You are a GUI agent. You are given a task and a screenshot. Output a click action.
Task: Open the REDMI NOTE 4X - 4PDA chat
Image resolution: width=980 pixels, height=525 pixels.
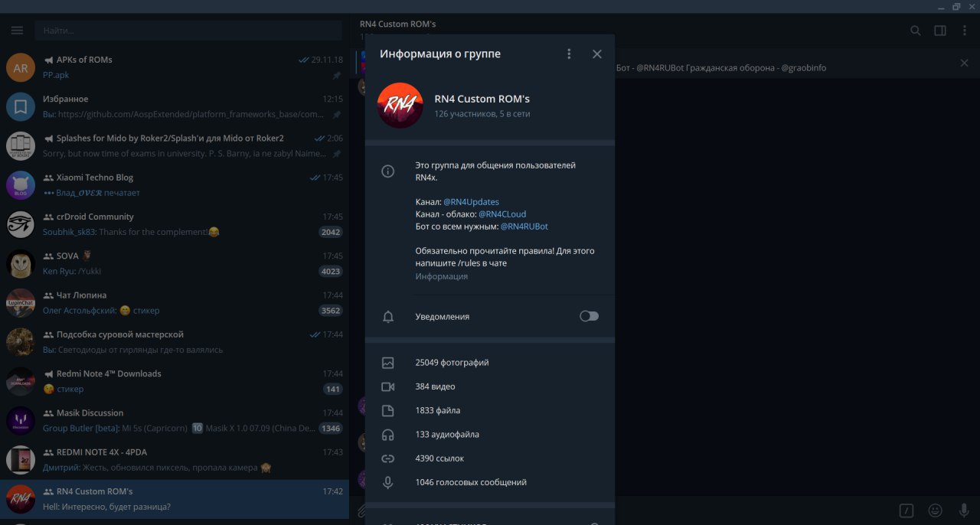[175, 460]
